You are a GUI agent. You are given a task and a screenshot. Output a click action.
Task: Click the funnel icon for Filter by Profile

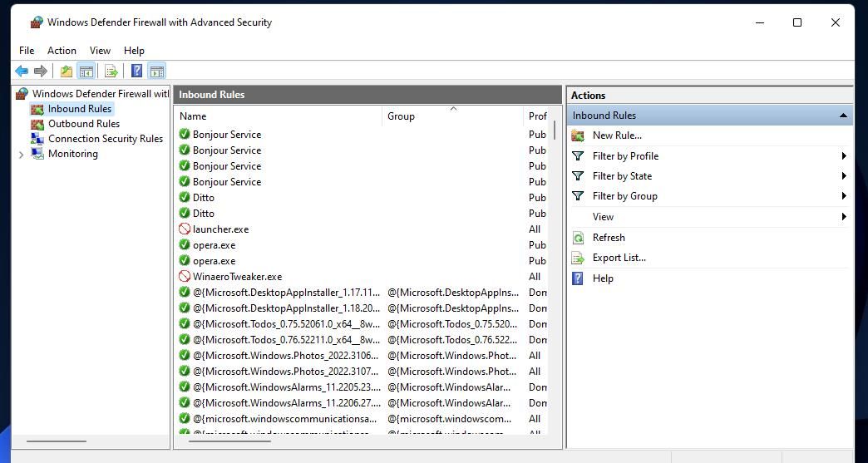point(578,156)
